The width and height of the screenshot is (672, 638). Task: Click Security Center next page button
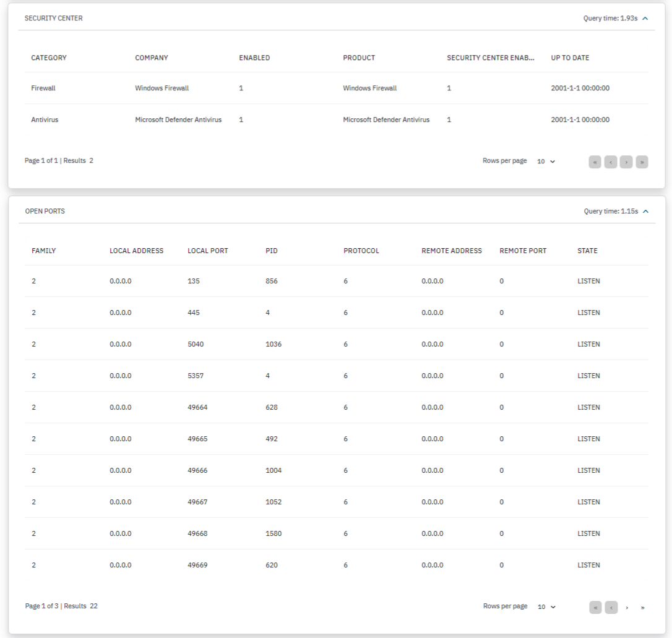click(626, 162)
